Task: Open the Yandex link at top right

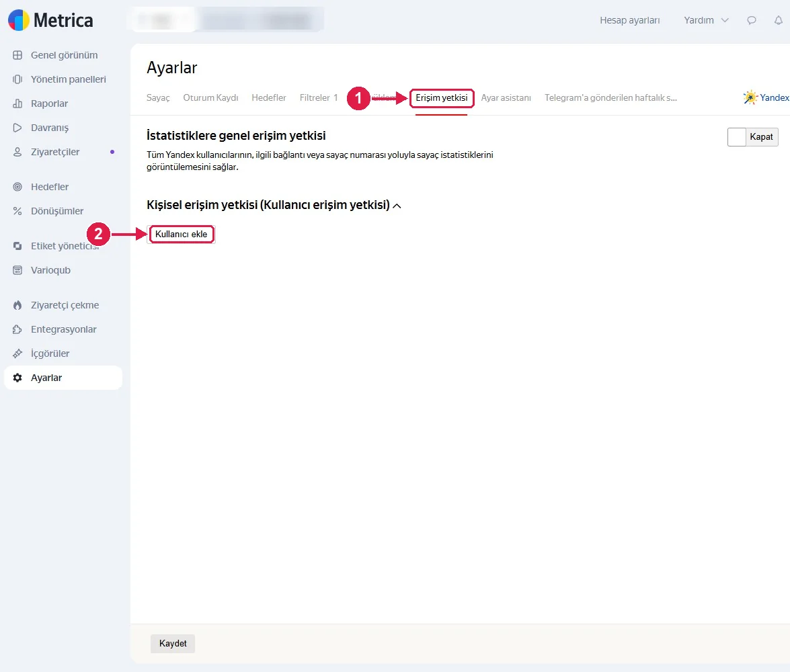Action: [x=775, y=97]
